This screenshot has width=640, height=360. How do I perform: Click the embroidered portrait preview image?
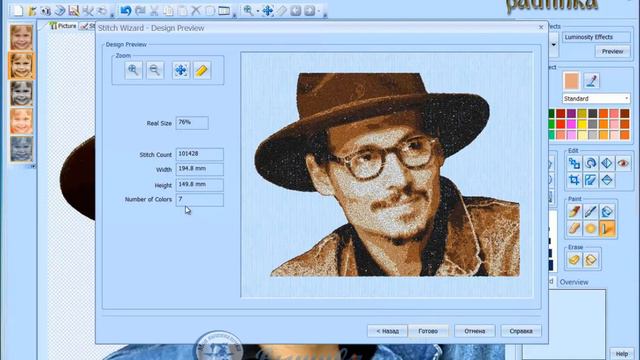(x=387, y=175)
